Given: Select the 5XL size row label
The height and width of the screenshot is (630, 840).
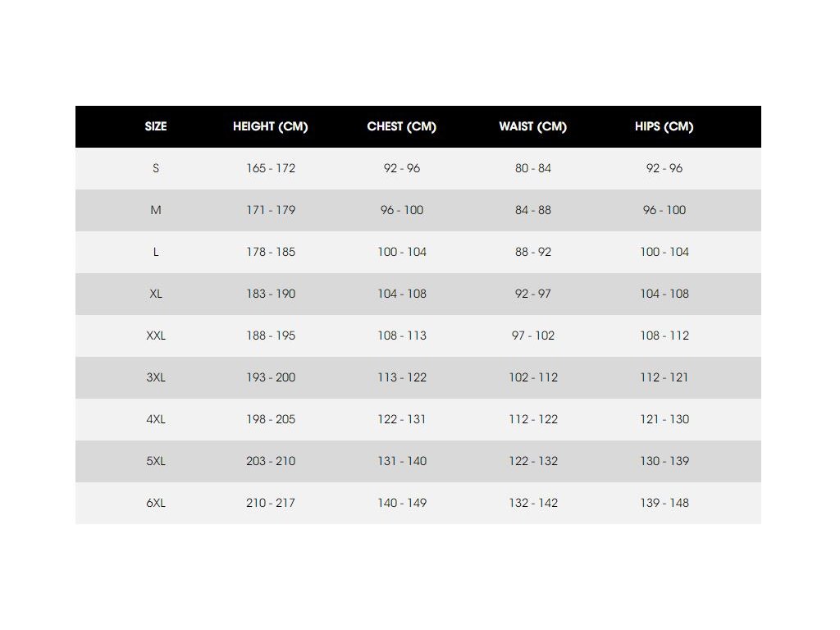Looking at the screenshot, I should (156, 461).
